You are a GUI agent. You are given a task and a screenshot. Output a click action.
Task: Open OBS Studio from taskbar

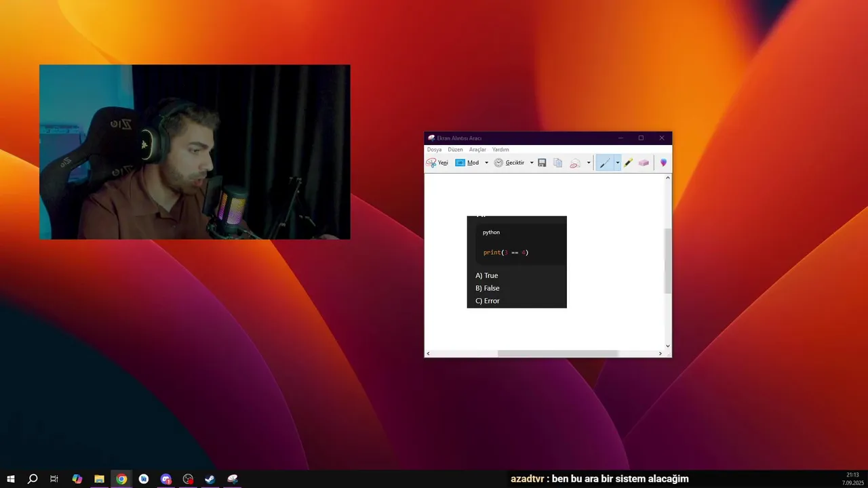pos(188,479)
